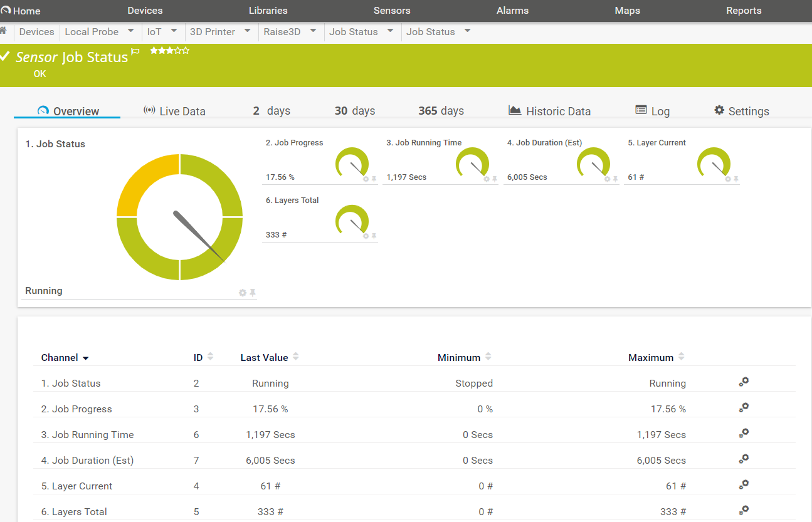Click the Devices breadcrumb link
Screen dimensions: 812x522
click(x=36, y=31)
